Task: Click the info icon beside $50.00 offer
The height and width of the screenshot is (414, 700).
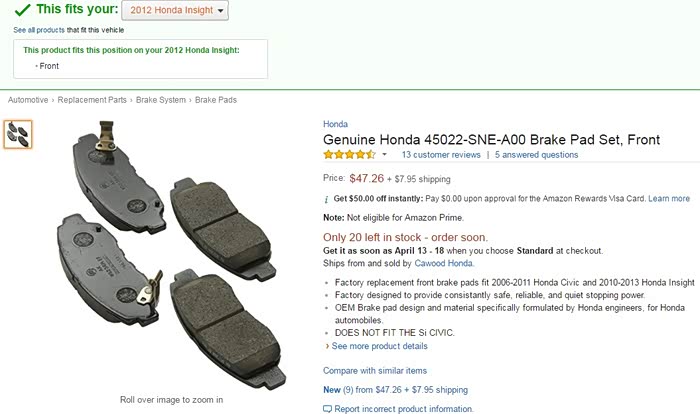Action: [327, 199]
